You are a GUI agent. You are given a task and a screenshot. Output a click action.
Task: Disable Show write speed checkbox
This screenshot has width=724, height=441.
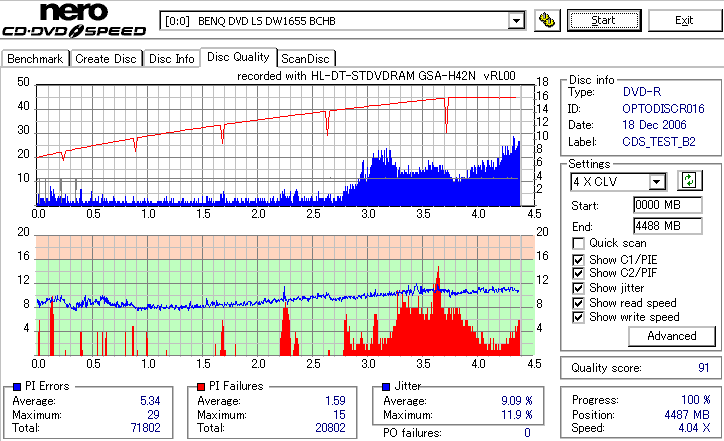578,317
